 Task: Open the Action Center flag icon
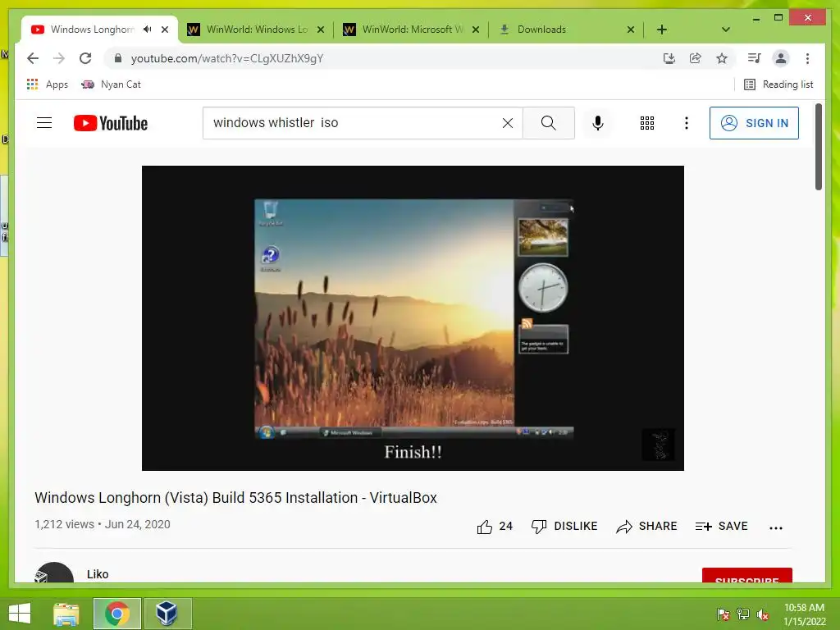click(x=724, y=614)
